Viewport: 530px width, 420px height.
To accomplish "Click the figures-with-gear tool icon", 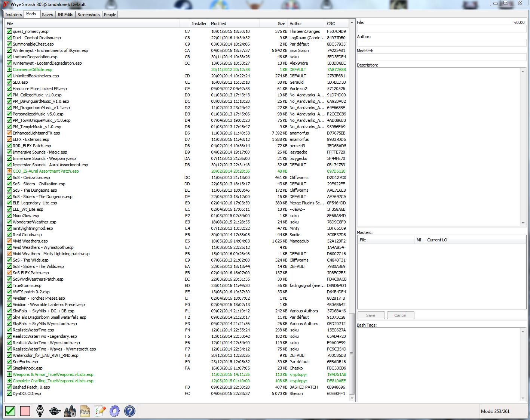I will (x=70, y=411).
